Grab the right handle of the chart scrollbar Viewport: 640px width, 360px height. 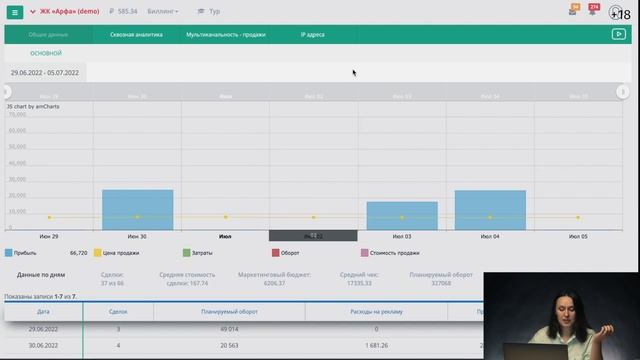tap(622, 92)
